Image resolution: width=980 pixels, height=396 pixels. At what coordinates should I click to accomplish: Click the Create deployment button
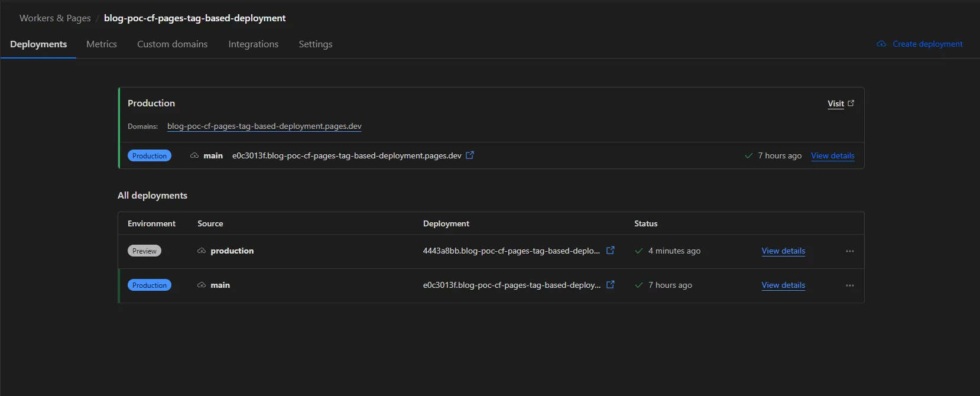[x=927, y=44]
